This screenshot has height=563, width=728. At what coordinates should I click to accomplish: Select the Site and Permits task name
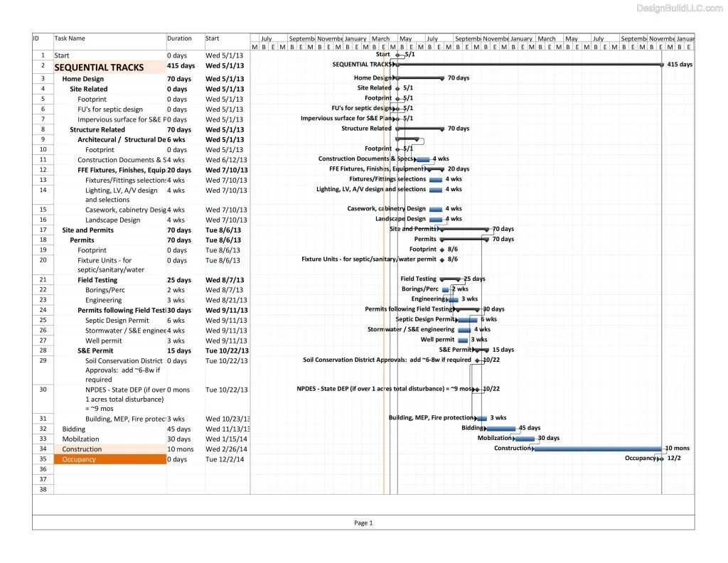[x=87, y=230]
